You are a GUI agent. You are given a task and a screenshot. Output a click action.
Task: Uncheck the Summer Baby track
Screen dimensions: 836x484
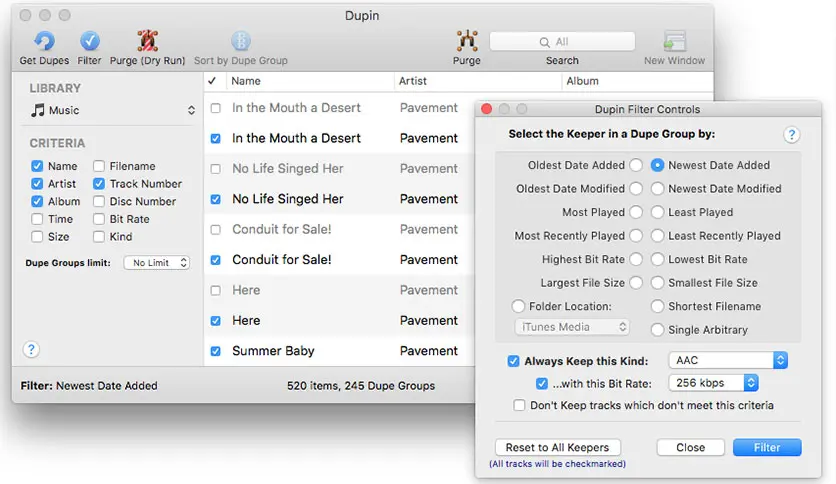click(215, 351)
